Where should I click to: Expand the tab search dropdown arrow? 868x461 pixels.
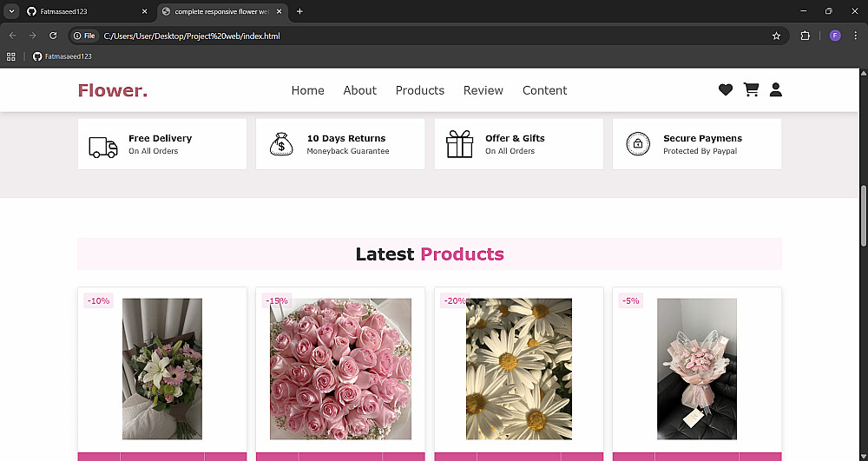click(x=11, y=11)
